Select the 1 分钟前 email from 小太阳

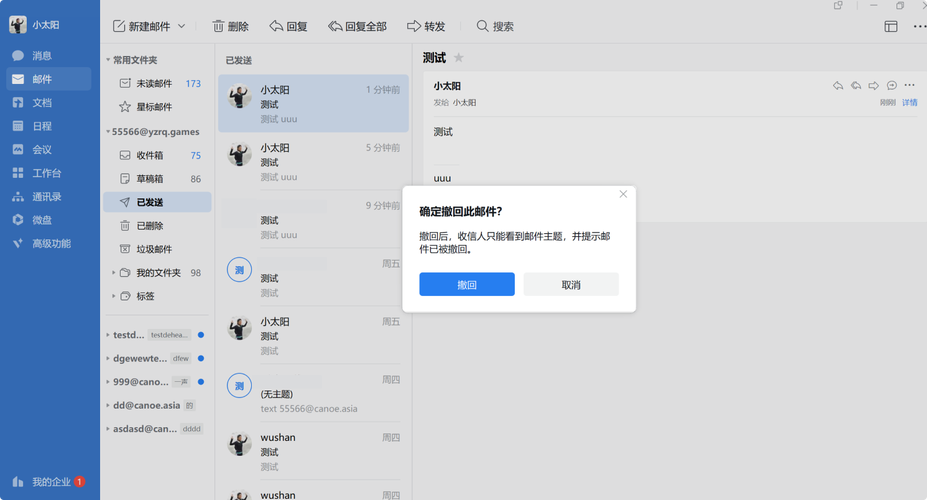pyautogui.click(x=313, y=103)
